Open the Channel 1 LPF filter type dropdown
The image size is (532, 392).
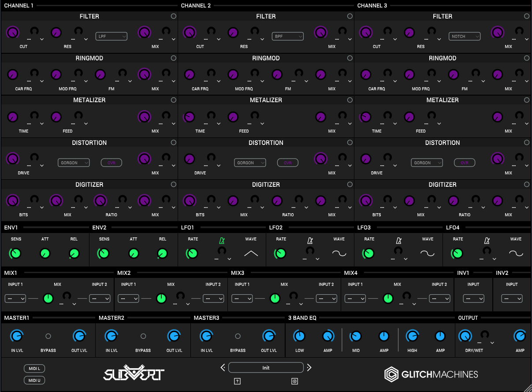[112, 36]
